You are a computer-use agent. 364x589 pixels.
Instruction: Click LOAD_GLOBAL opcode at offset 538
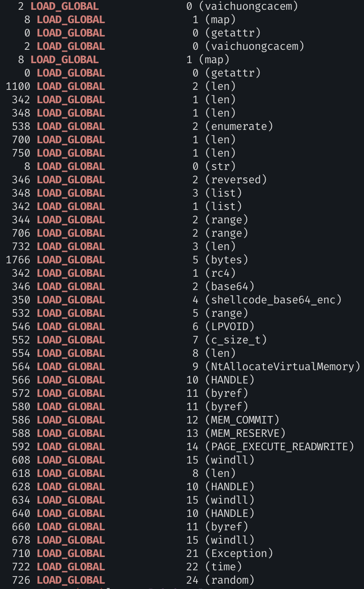click(x=71, y=126)
